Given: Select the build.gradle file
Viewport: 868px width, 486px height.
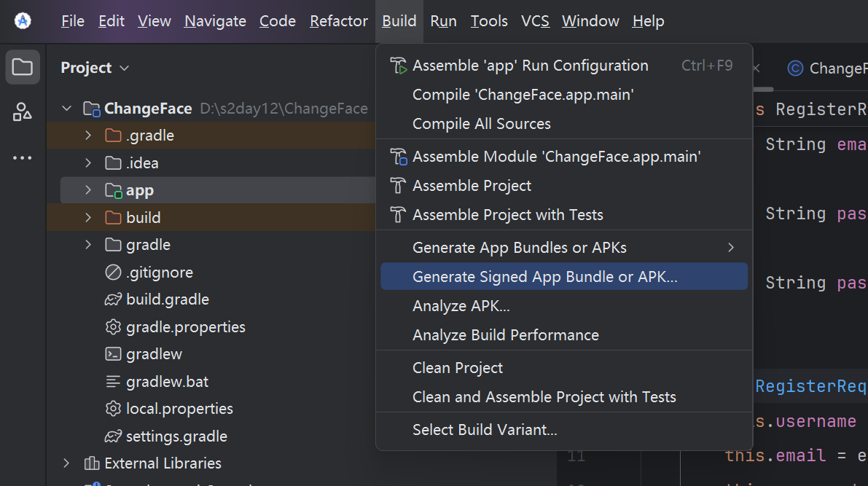Looking at the screenshot, I should (x=167, y=299).
